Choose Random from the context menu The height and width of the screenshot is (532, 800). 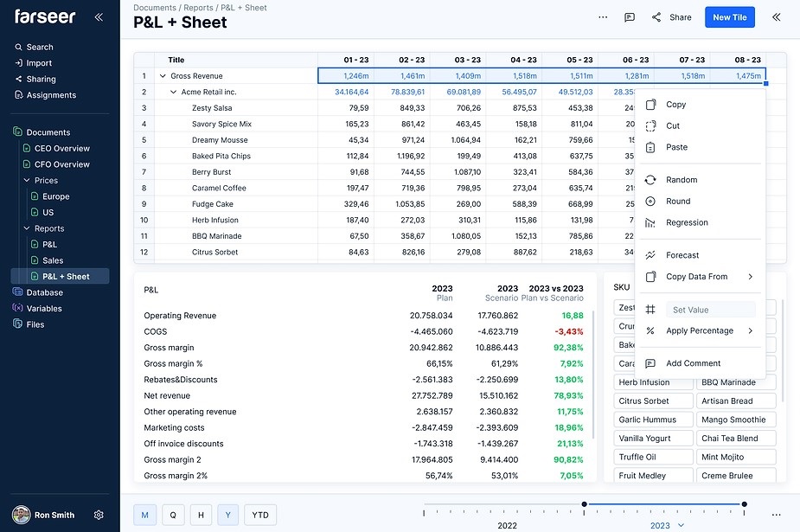click(700, 180)
